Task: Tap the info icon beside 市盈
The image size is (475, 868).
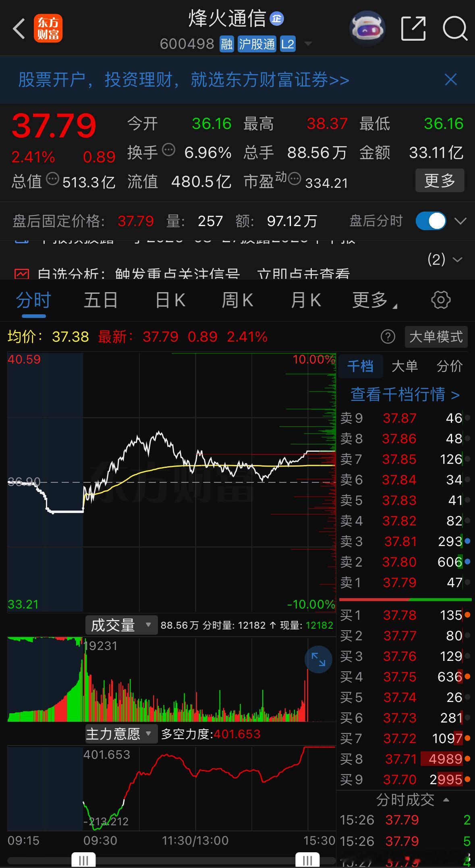Action: [x=295, y=179]
